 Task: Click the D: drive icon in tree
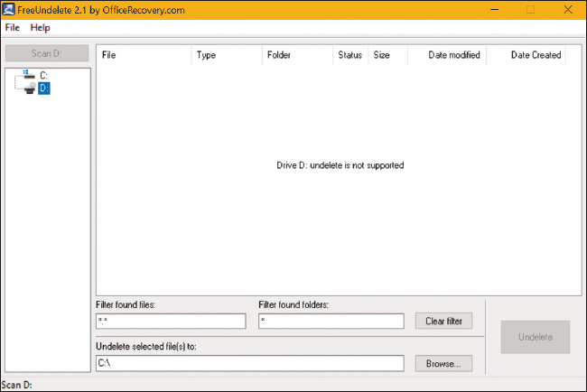coord(29,89)
